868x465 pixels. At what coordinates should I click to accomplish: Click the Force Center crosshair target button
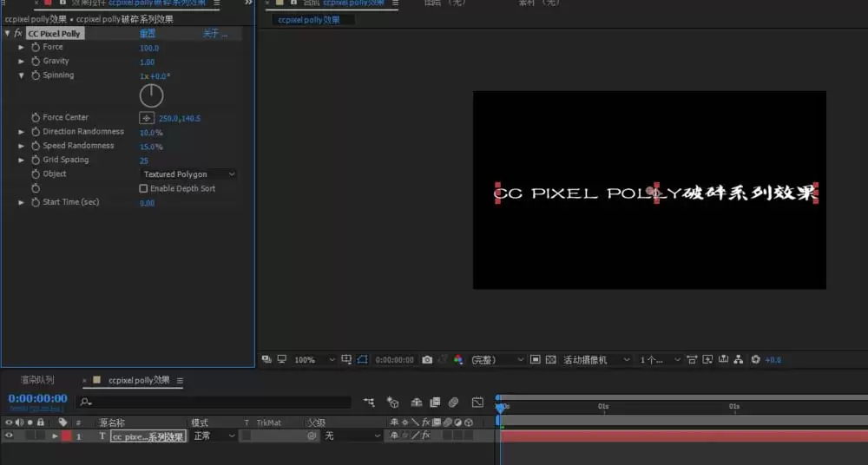point(146,118)
